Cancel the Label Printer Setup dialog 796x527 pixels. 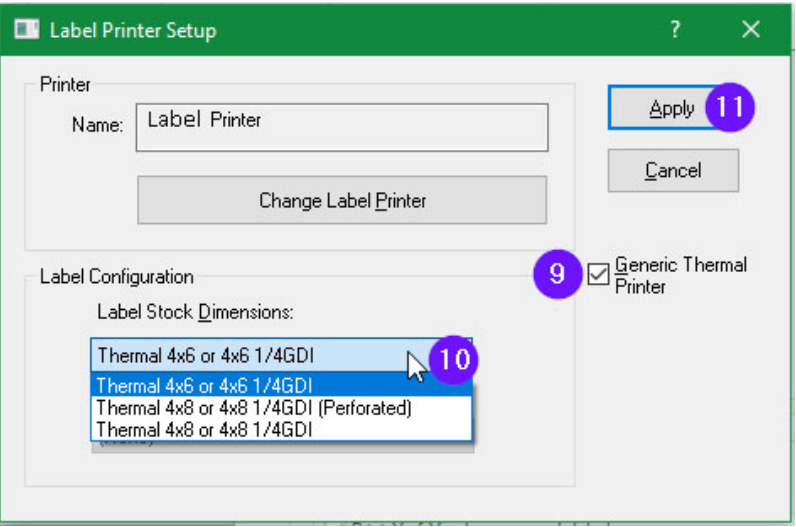(x=673, y=171)
